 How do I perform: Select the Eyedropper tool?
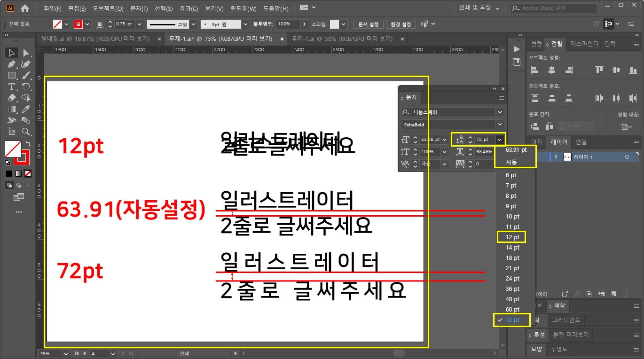click(x=26, y=109)
